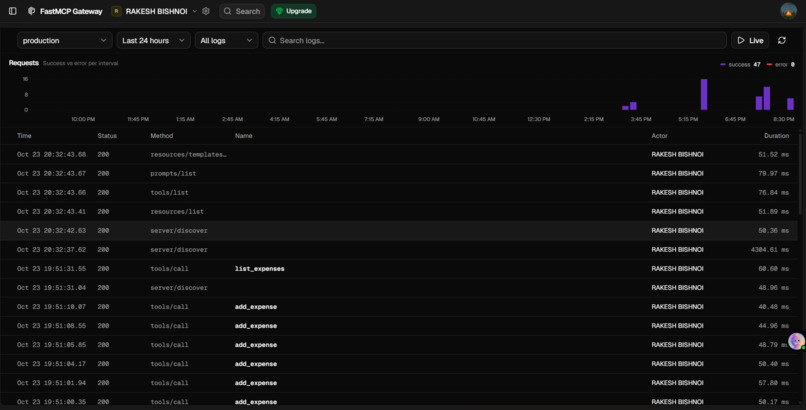The image size is (806, 410).
Task: Click the refresh logs icon
Action: point(782,41)
